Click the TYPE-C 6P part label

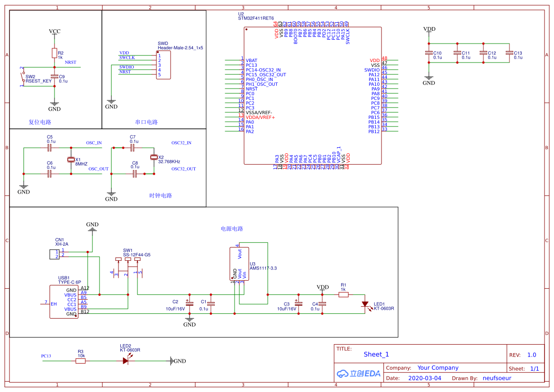70,282
